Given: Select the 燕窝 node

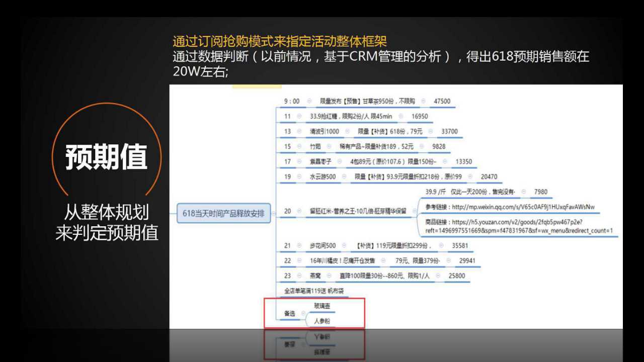Looking at the screenshot, I should pos(316,276).
